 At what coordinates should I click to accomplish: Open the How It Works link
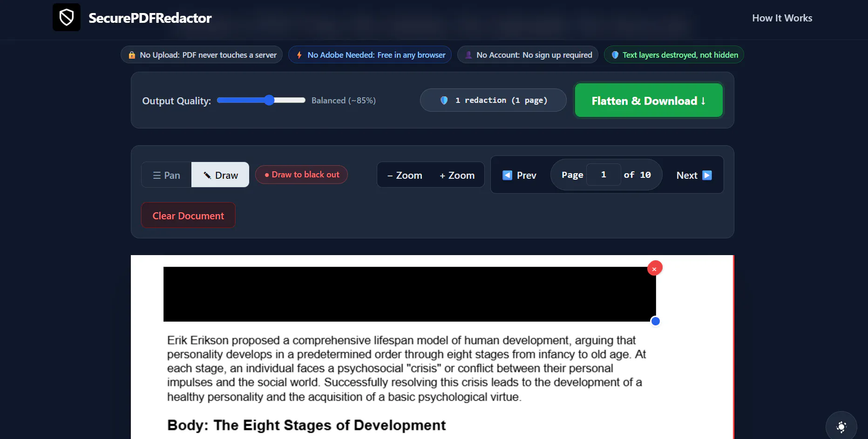coord(782,18)
